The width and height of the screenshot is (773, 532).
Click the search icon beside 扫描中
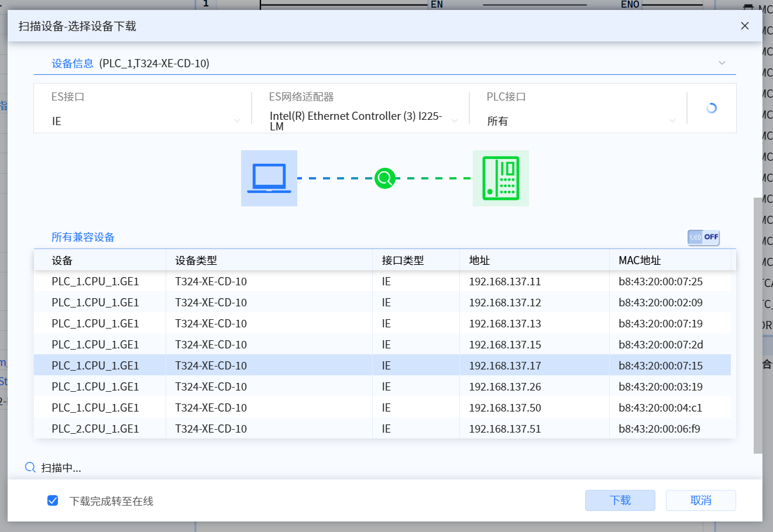[x=30, y=467]
